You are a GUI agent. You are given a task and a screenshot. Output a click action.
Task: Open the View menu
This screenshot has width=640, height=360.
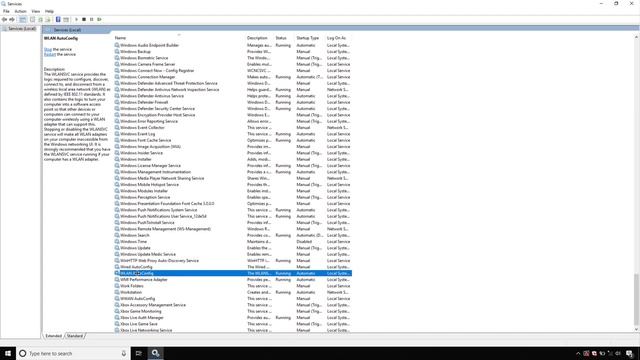[x=36, y=11]
